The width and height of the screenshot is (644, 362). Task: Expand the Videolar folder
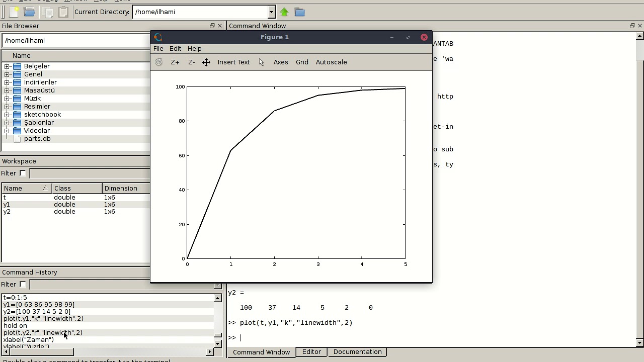click(x=7, y=131)
